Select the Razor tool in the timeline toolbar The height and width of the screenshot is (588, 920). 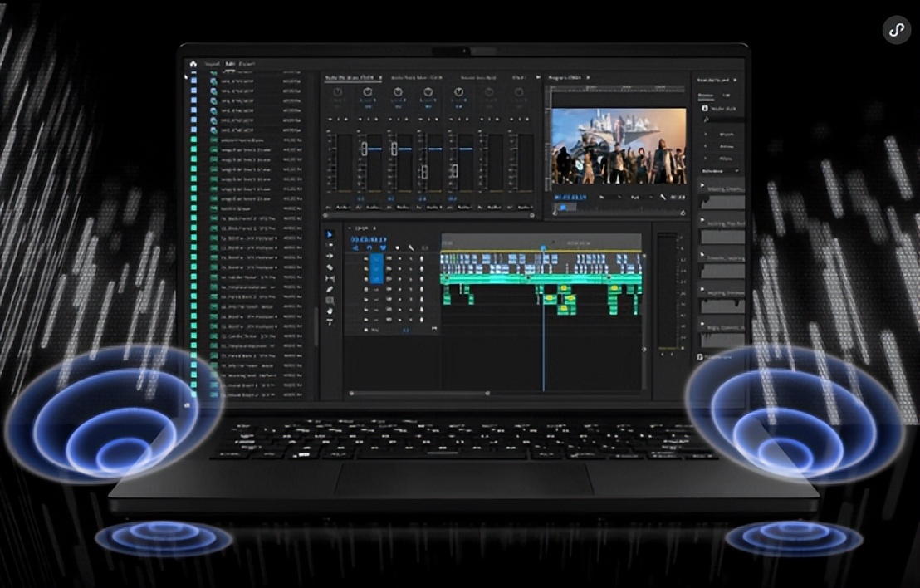pyautogui.click(x=330, y=267)
